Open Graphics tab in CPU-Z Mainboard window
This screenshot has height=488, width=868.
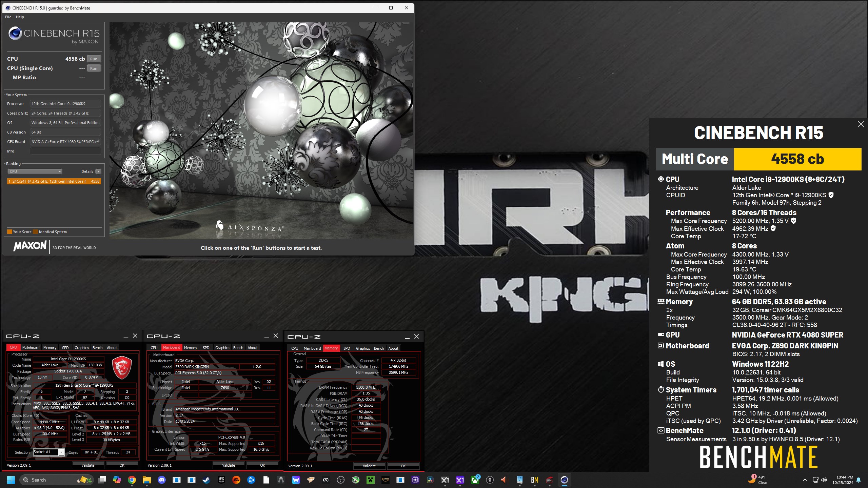(x=222, y=348)
